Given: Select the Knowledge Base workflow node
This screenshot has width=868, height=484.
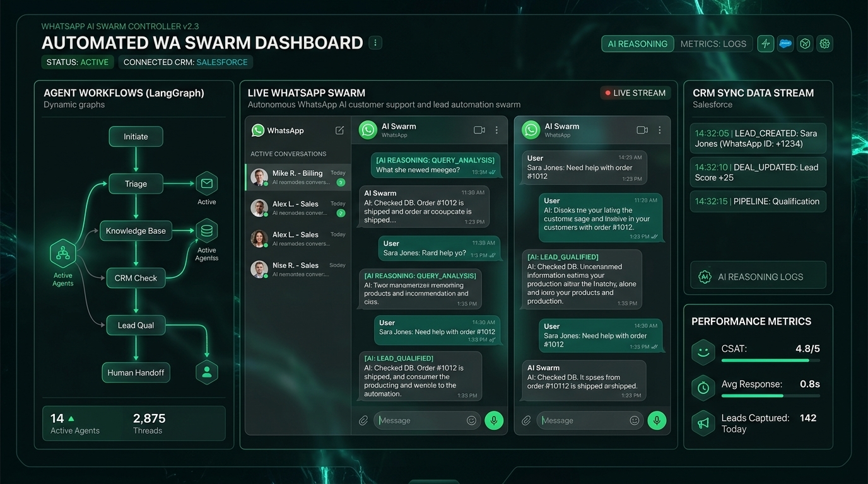Looking at the screenshot, I should pos(136,231).
